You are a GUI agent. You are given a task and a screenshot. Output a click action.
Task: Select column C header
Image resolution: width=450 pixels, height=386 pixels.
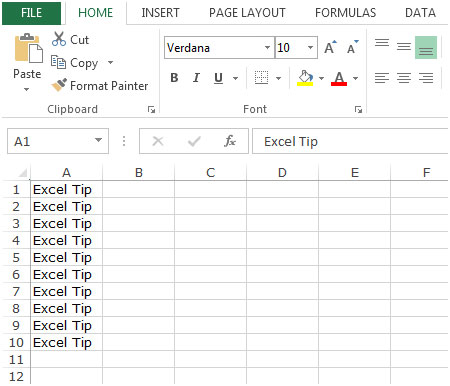pos(211,173)
